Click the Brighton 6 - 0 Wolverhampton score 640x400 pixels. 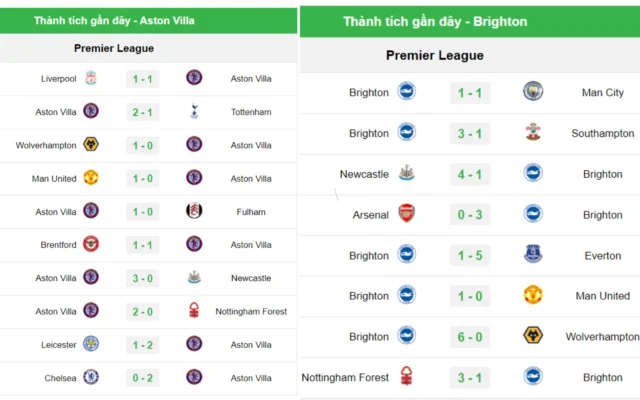469,337
